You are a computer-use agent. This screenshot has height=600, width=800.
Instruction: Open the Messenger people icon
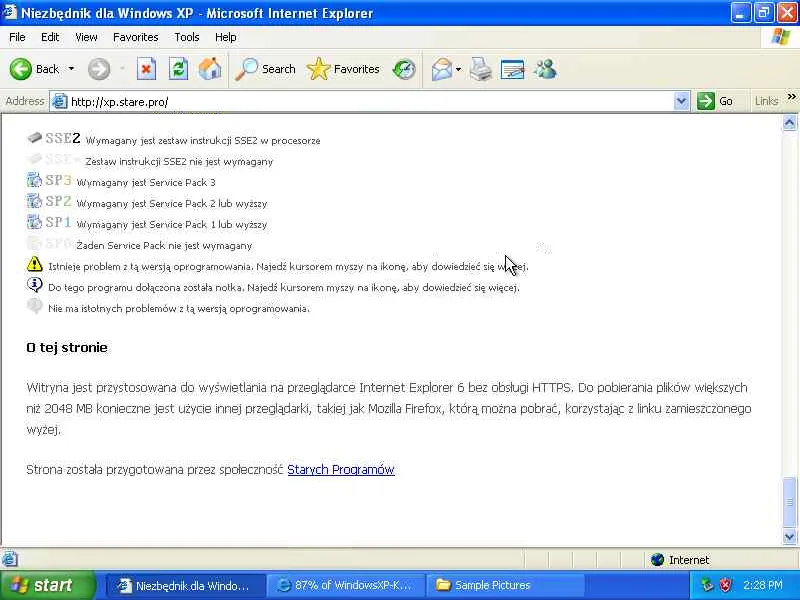pyautogui.click(x=545, y=69)
